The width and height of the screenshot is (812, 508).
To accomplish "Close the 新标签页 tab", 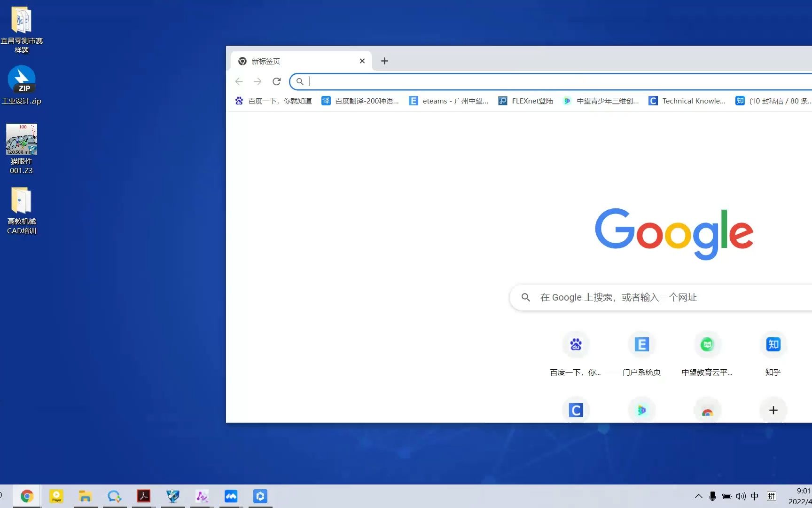I will coord(362,61).
